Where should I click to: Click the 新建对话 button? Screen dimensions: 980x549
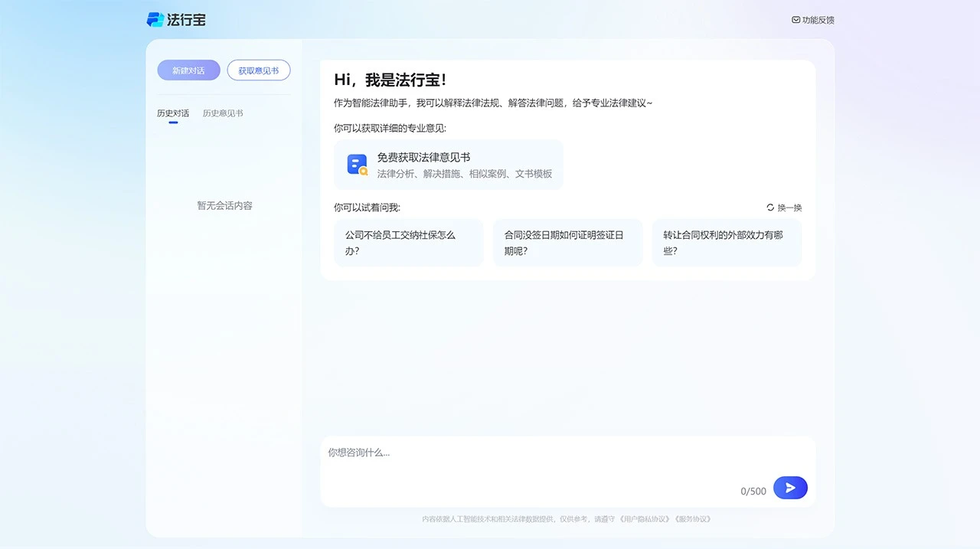188,70
